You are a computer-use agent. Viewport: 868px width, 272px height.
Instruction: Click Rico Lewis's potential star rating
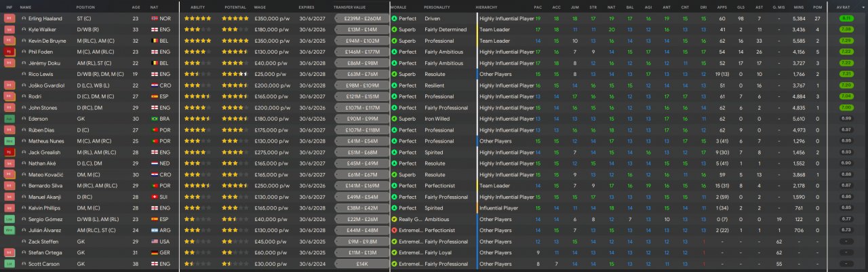235,74
